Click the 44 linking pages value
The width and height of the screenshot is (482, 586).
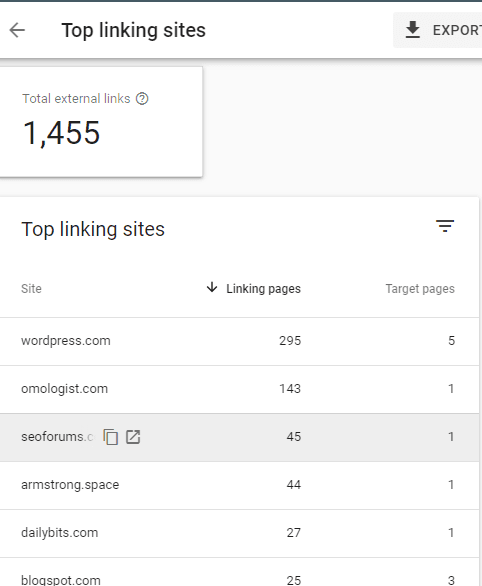(x=294, y=485)
